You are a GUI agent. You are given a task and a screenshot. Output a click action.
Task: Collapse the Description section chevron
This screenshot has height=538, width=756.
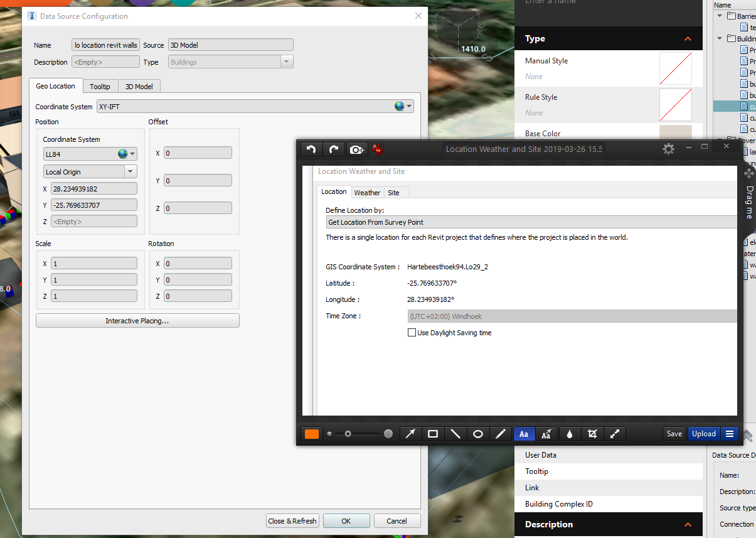point(688,525)
